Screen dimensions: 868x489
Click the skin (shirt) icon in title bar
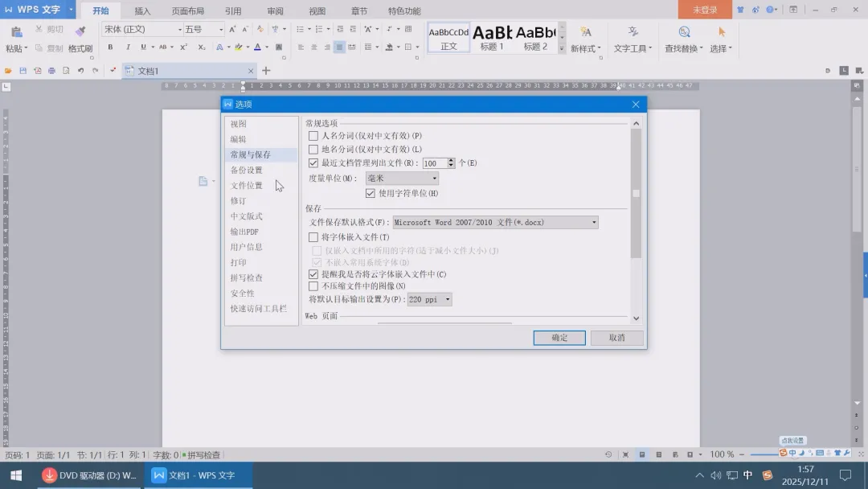click(740, 10)
